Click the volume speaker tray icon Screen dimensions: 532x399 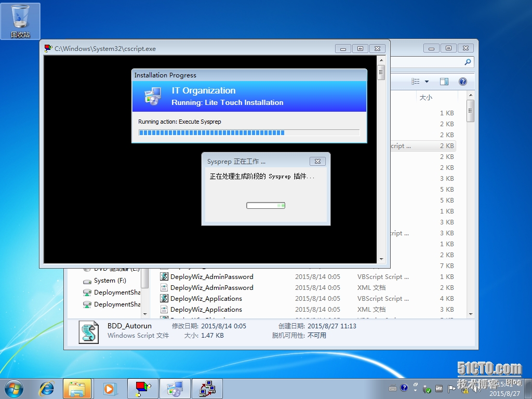[x=477, y=389]
